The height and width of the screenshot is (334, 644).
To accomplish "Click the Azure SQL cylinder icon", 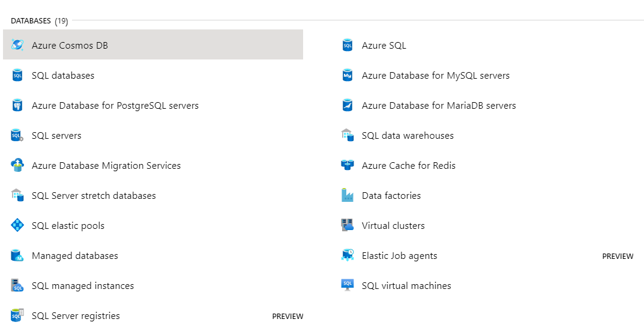I will point(348,45).
